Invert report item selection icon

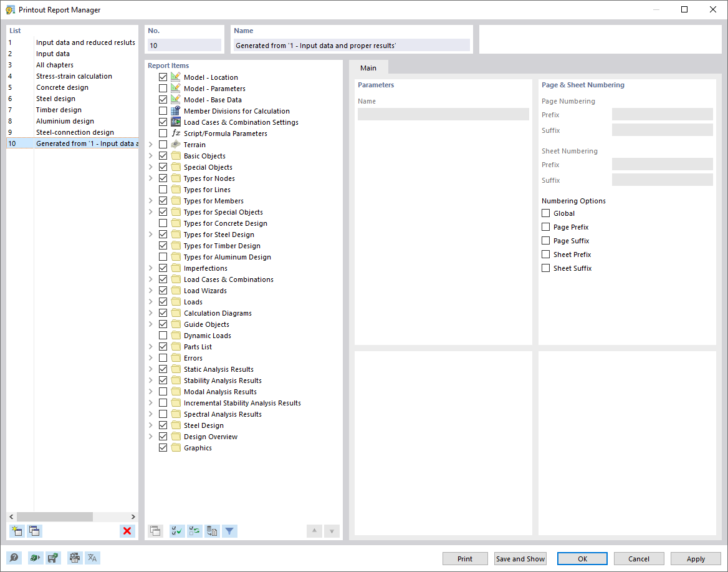194,531
